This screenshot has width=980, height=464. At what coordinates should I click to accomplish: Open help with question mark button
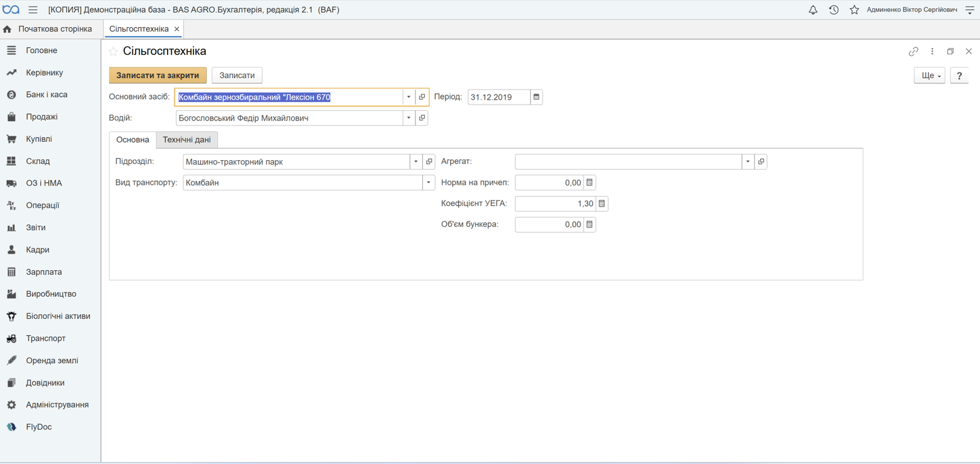[x=959, y=76]
